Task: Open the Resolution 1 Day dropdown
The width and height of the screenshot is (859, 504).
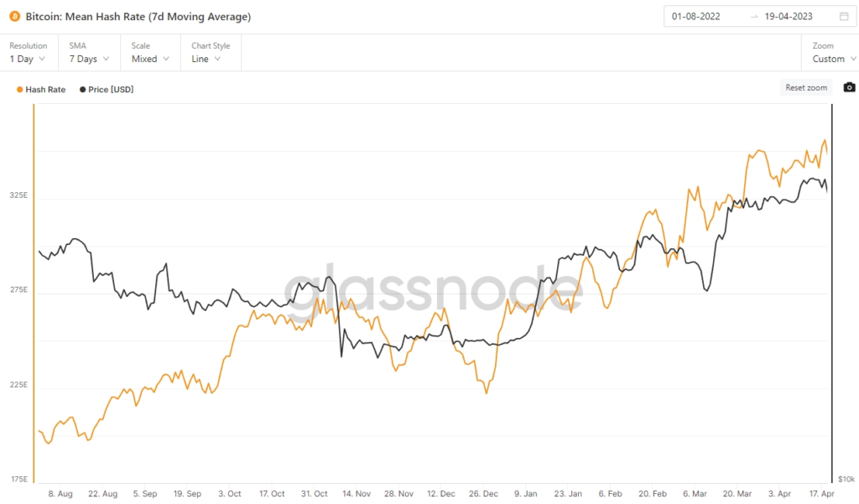Action: click(28, 60)
